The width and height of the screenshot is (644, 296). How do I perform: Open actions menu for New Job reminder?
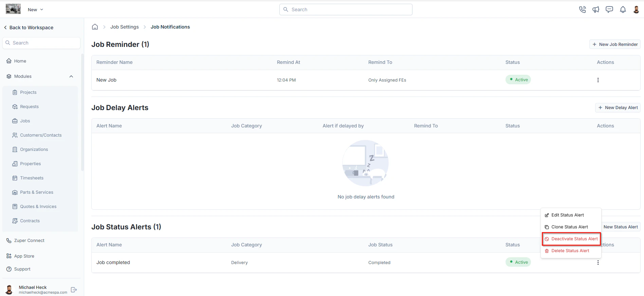click(598, 80)
